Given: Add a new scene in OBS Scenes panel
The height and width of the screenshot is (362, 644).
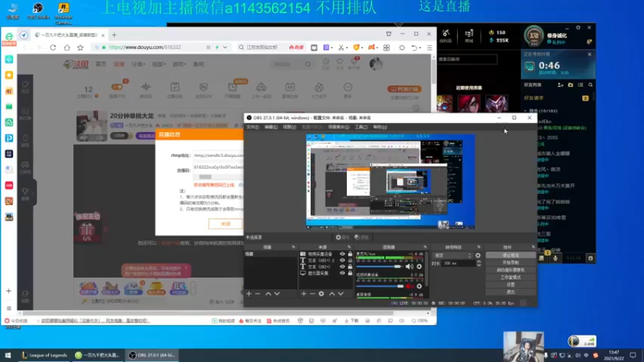Looking at the screenshot, I should [x=249, y=294].
